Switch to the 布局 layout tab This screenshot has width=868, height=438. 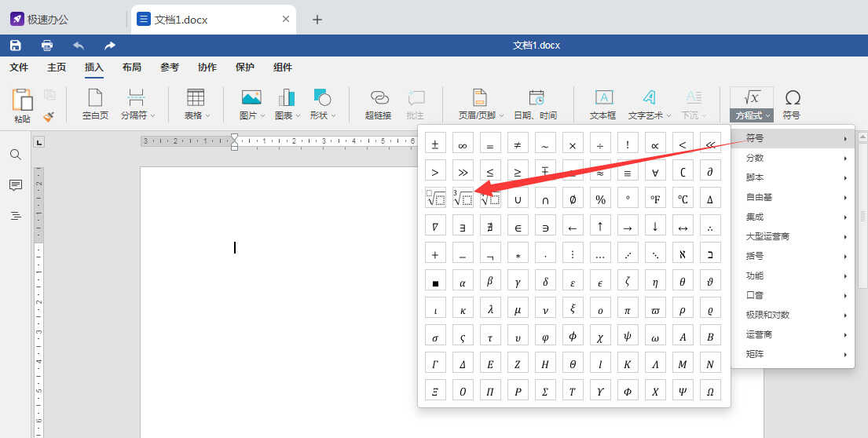[x=132, y=68]
